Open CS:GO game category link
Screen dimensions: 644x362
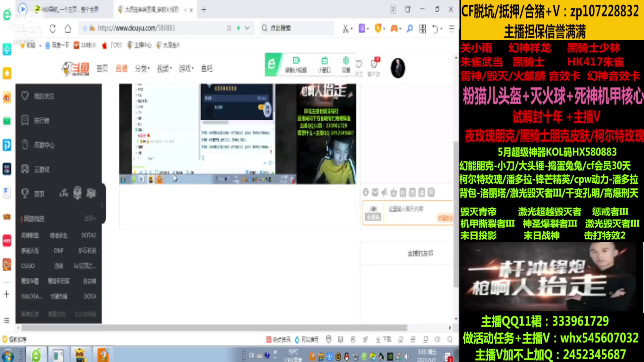[x=28, y=266]
